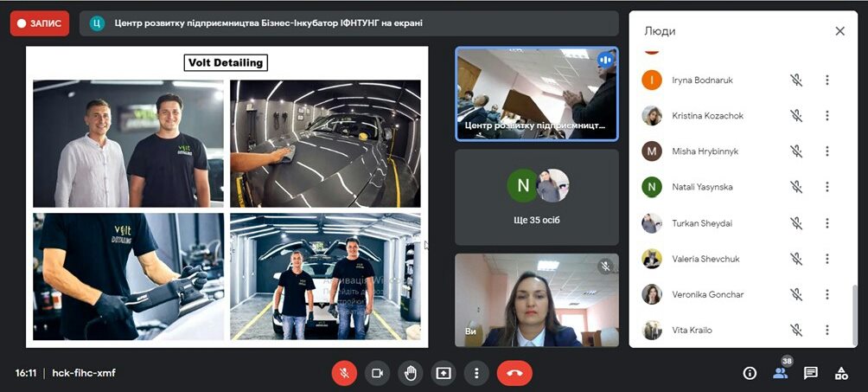Select Veronika Gonchar's profile photo
The height and width of the screenshot is (392, 868).
pos(652,294)
